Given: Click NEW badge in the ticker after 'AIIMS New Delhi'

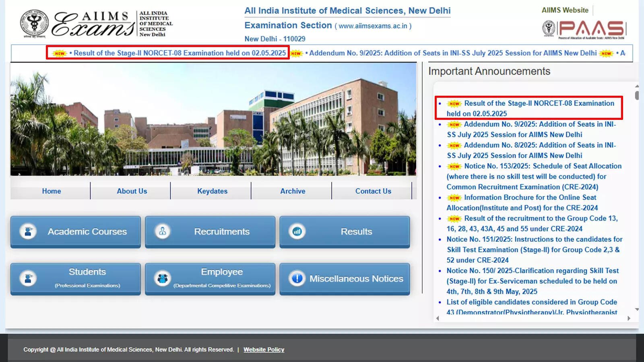Looking at the screenshot, I should pyautogui.click(x=606, y=53).
